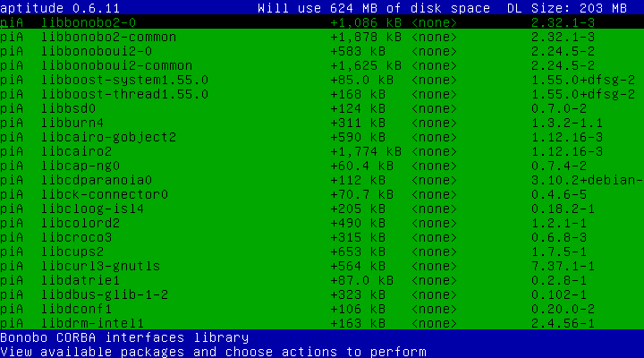The image size is (644, 358).
Task: Select the libcdparanoia0 package entry
Action: tap(97, 180)
